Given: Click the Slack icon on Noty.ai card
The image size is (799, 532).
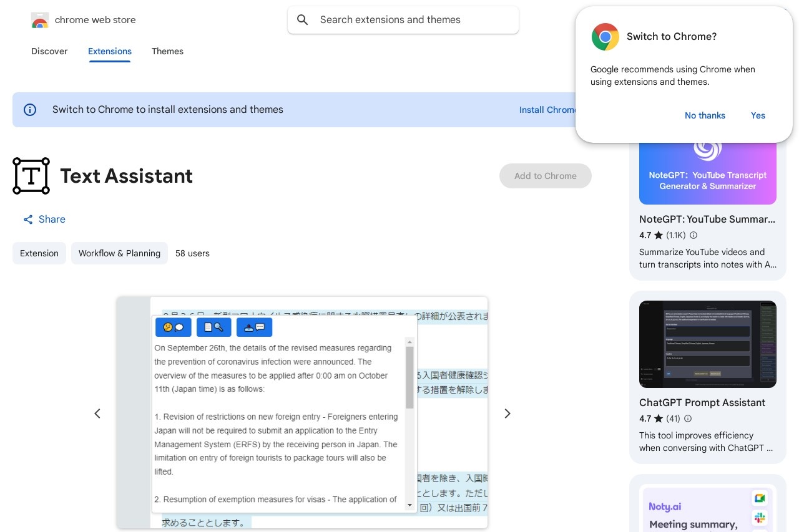Looking at the screenshot, I should coord(760,518).
